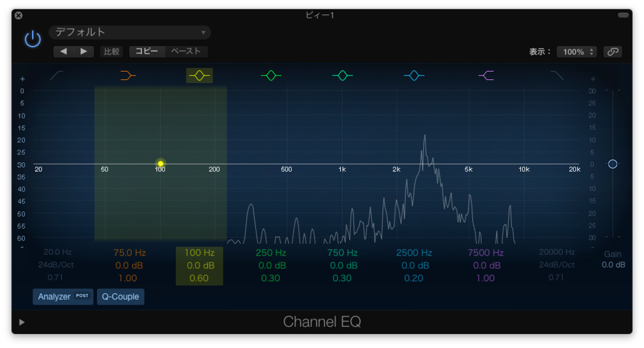This screenshot has height=348, width=644.
Task: Click the 2500 Hz frequency value
Action: 414,253
